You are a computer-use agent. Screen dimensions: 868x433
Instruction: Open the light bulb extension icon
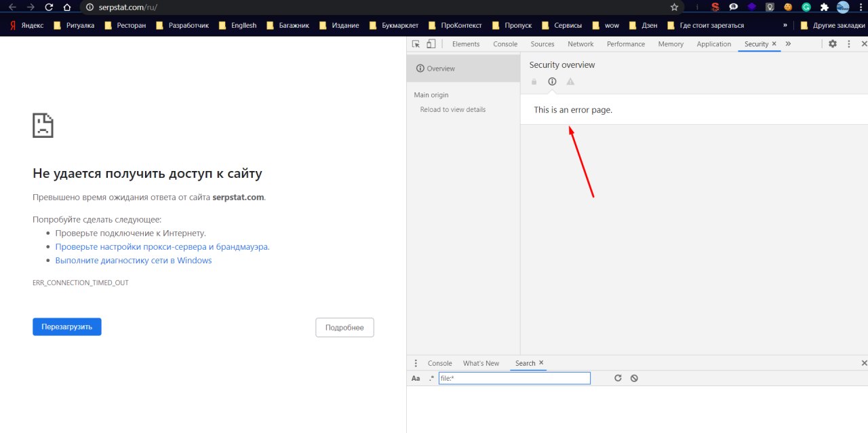coord(770,7)
